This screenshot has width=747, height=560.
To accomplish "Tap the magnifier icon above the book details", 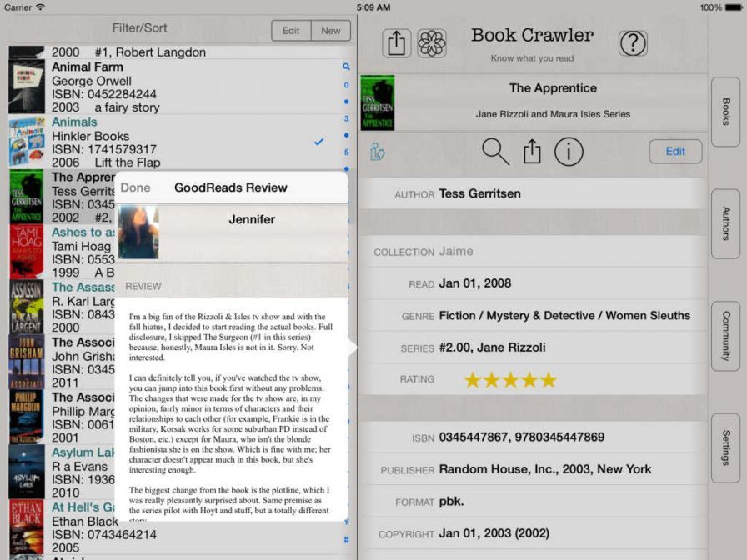I will click(x=495, y=152).
